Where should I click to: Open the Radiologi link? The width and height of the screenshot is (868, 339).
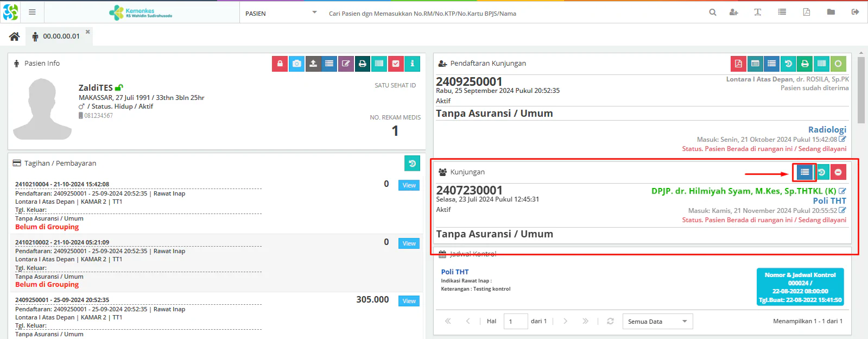[x=827, y=129]
